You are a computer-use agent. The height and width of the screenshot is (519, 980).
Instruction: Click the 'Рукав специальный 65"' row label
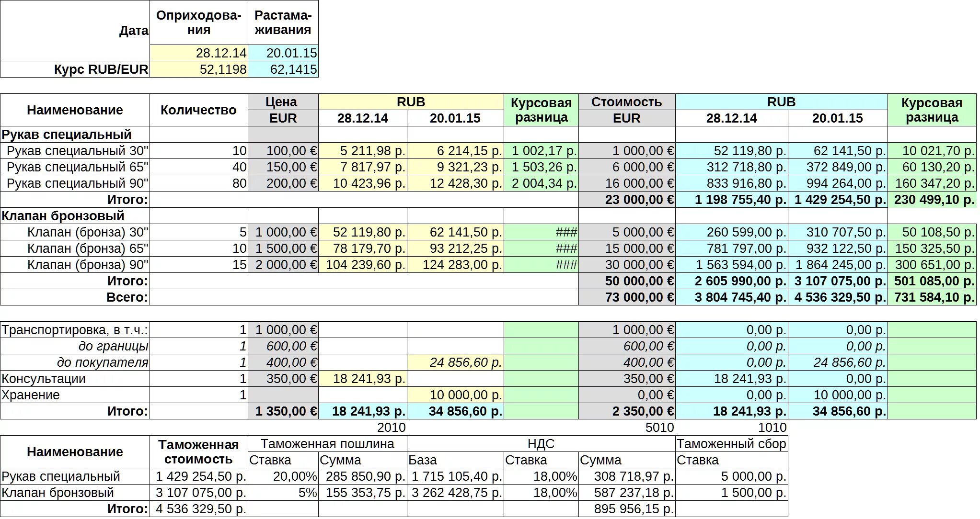click(75, 167)
